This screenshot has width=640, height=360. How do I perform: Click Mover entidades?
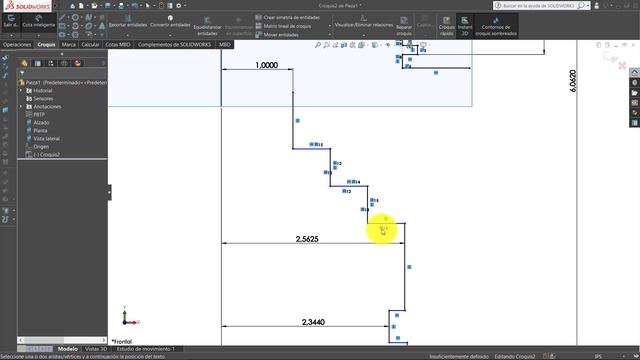click(277, 35)
